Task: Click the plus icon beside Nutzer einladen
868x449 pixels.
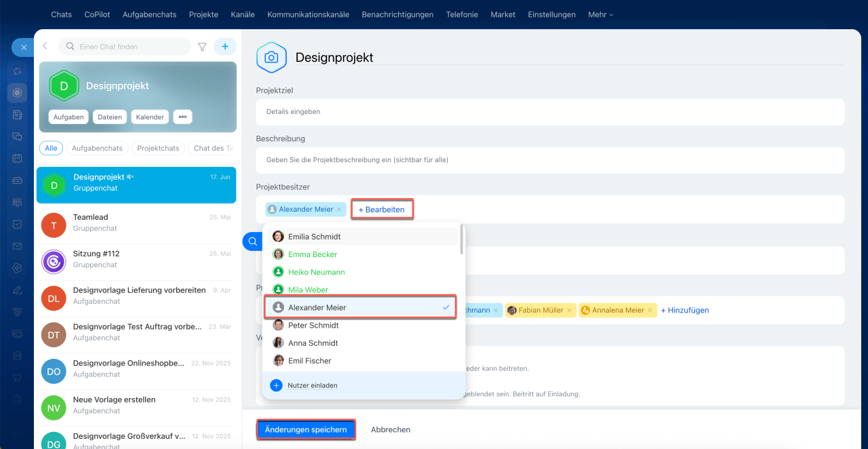Action: 276,385
